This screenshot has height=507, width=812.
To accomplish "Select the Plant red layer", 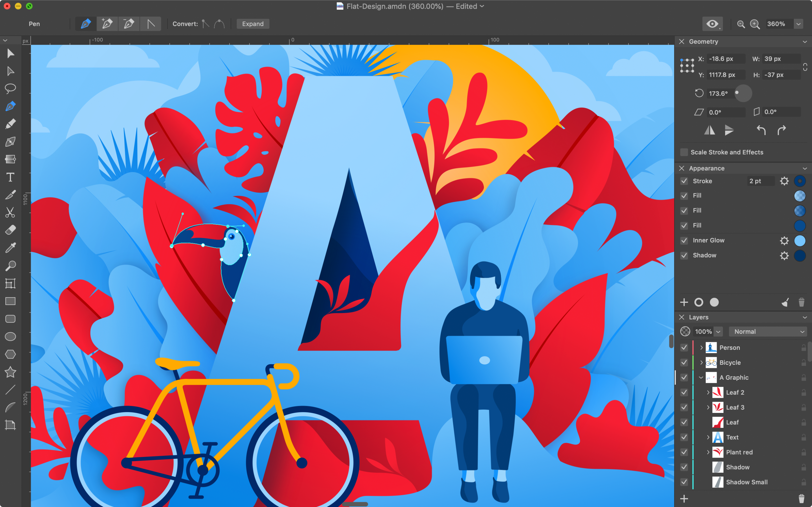I will click(x=739, y=452).
